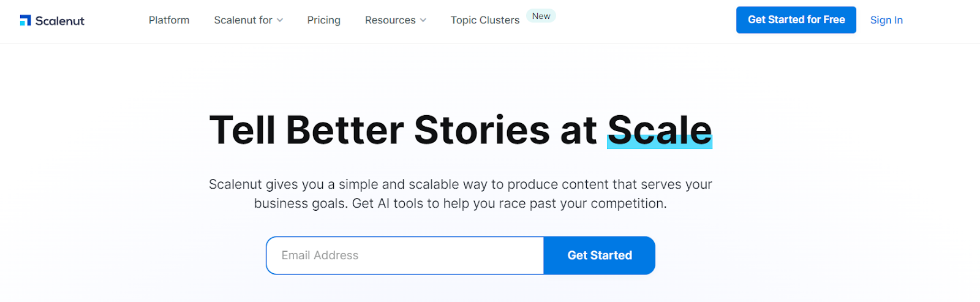Open the Topic Clusters link
The image size is (980, 302).
[x=485, y=20]
